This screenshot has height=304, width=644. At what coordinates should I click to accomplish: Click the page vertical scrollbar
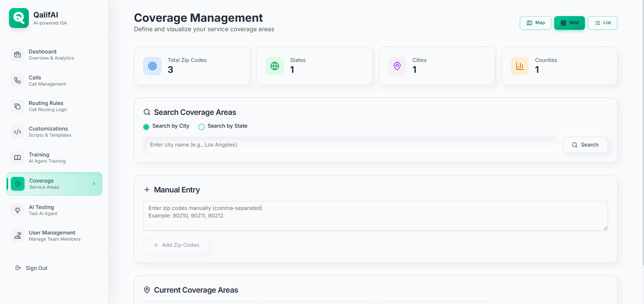[642, 132]
